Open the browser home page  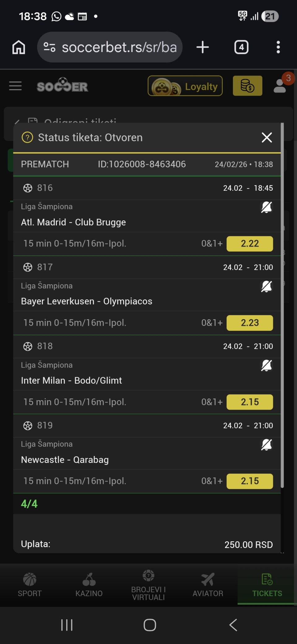pos(19,47)
